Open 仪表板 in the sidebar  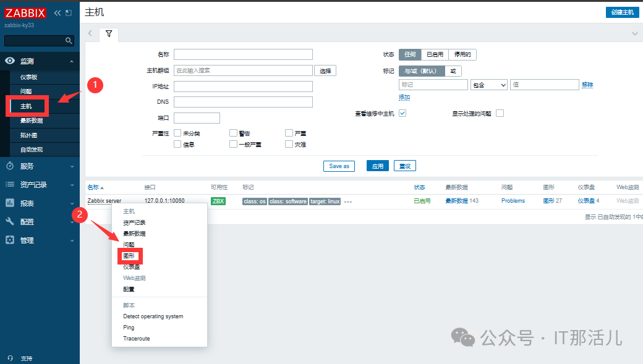(28, 77)
